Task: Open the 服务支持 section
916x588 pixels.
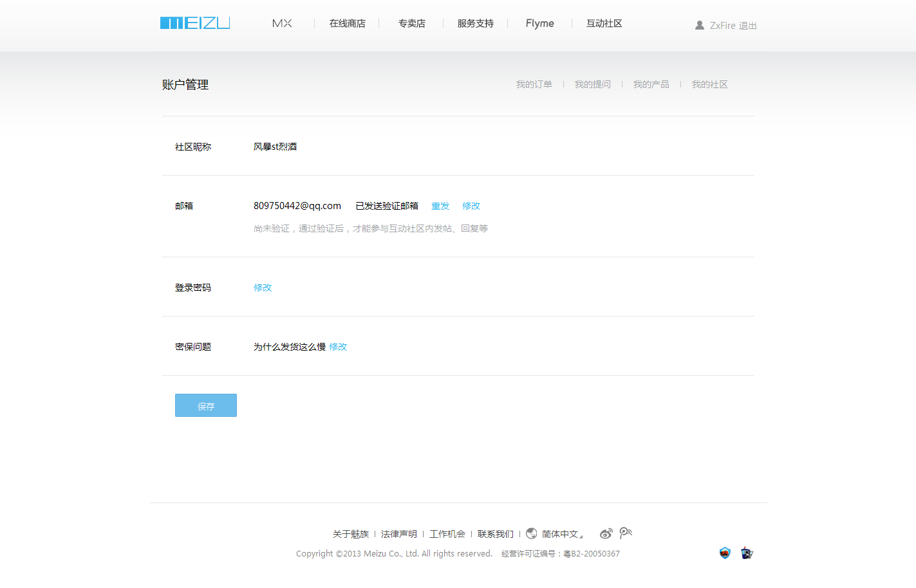Action: (475, 23)
